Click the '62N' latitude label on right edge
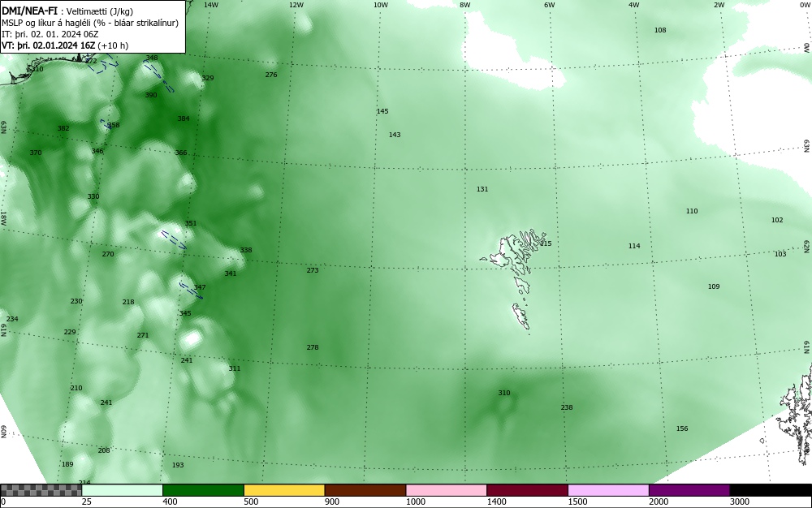The height and width of the screenshot is (508, 812). pyautogui.click(x=807, y=246)
